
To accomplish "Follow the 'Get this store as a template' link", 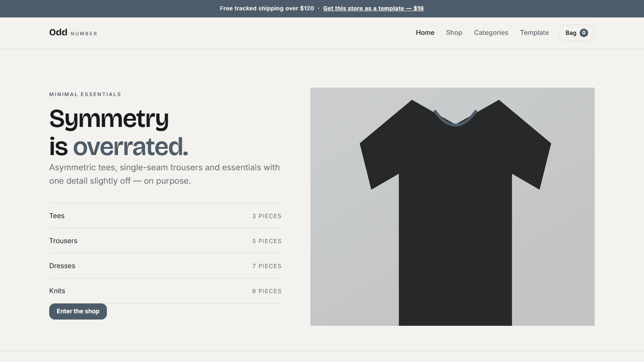I will 373,8.
